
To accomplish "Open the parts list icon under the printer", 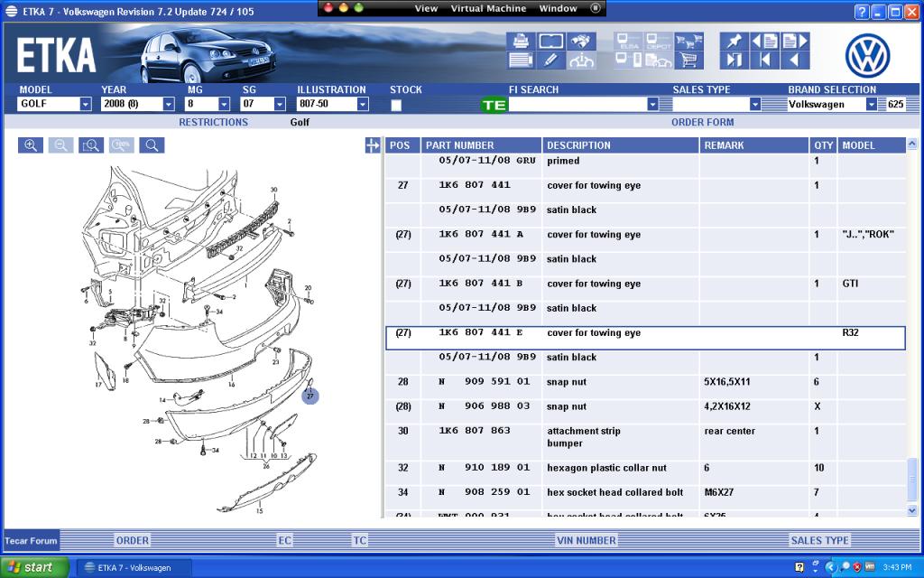I will click(521, 61).
